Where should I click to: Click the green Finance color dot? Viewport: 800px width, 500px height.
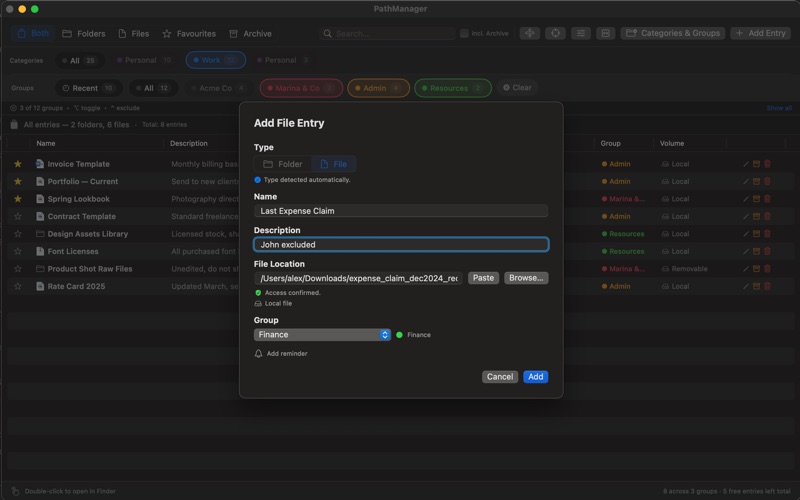click(x=399, y=335)
